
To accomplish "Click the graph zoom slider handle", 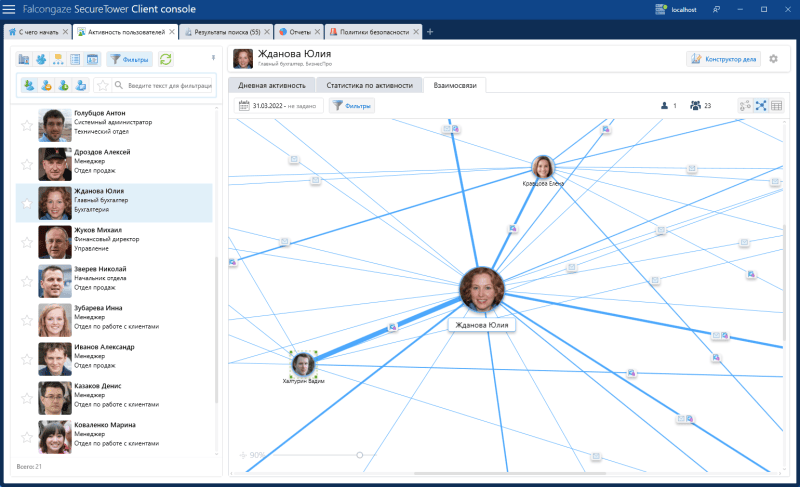I will tap(359, 455).
